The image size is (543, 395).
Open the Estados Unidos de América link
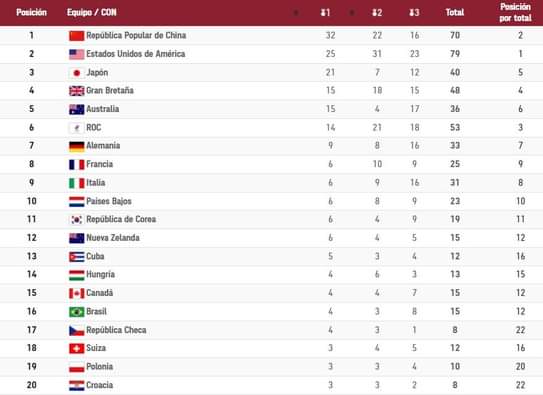(x=136, y=54)
